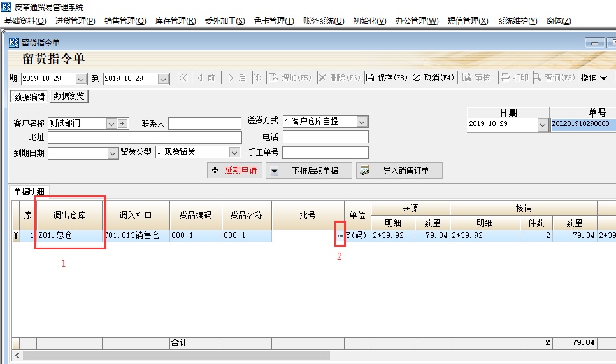Click the Y(码) 单位 cell
The height and width of the screenshot is (364, 616).
click(x=357, y=235)
